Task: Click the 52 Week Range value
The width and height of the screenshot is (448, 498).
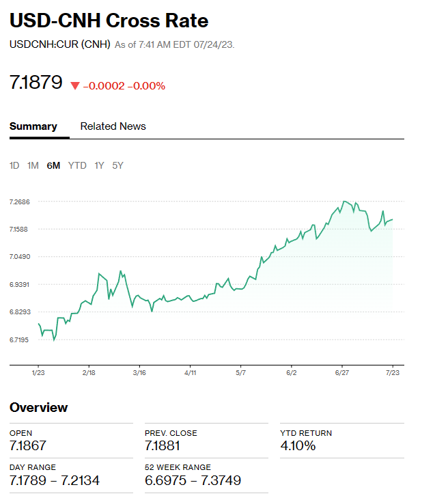Action: click(193, 480)
